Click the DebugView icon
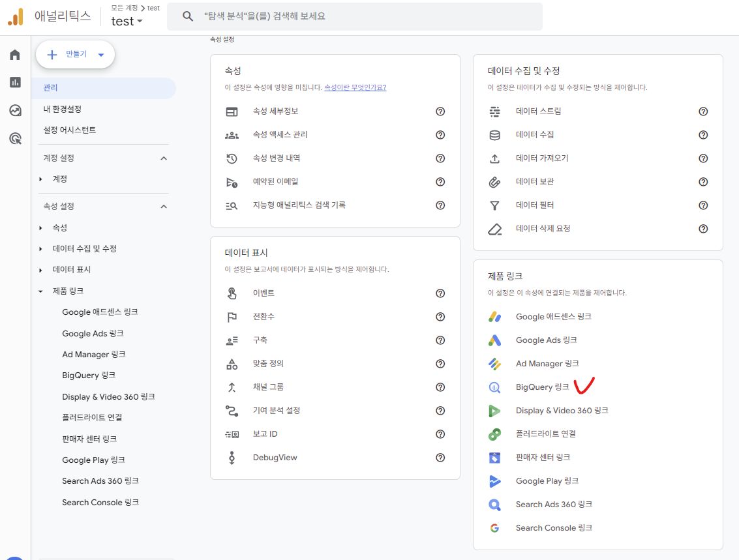This screenshot has width=739, height=560. 232,458
